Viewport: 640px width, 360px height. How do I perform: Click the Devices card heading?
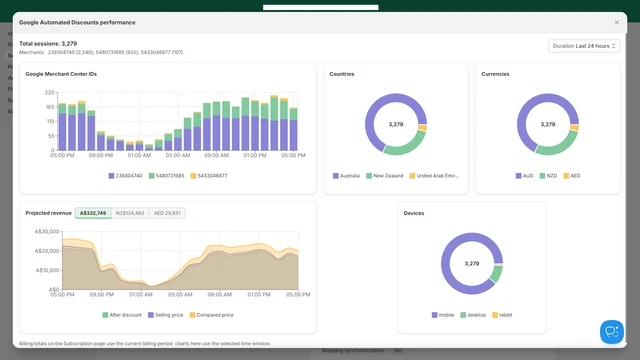pyautogui.click(x=414, y=213)
